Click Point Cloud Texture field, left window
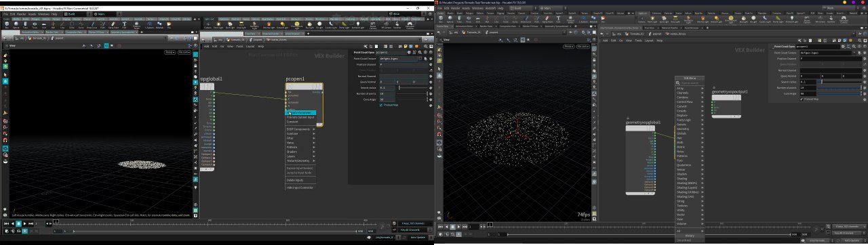The height and width of the screenshot is (245, 868). click(x=398, y=59)
